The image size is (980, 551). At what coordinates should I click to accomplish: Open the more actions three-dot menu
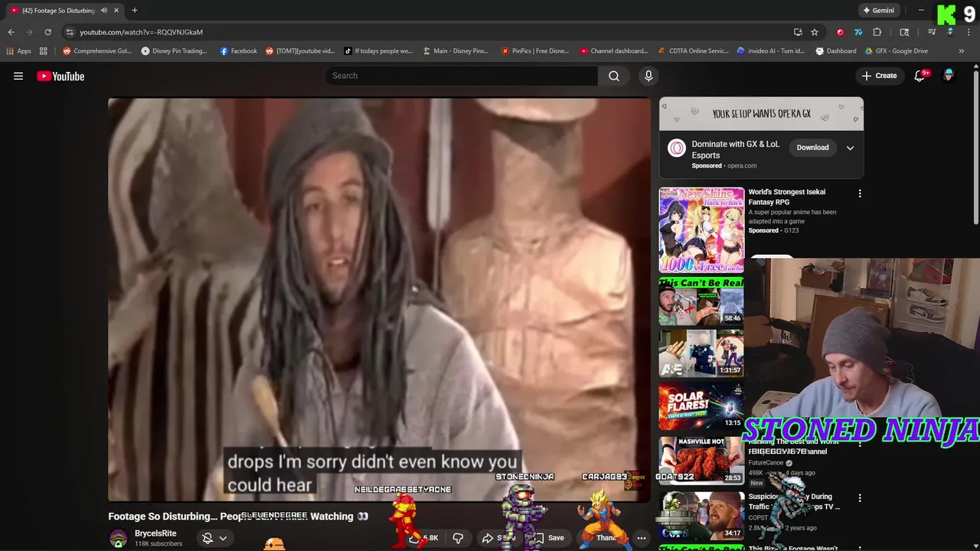[x=642, y=538]
